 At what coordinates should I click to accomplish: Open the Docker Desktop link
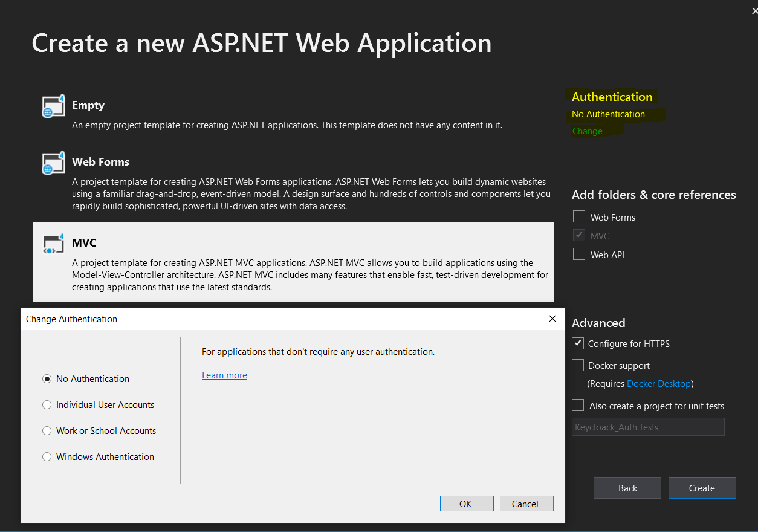click(x=659, y=384)
